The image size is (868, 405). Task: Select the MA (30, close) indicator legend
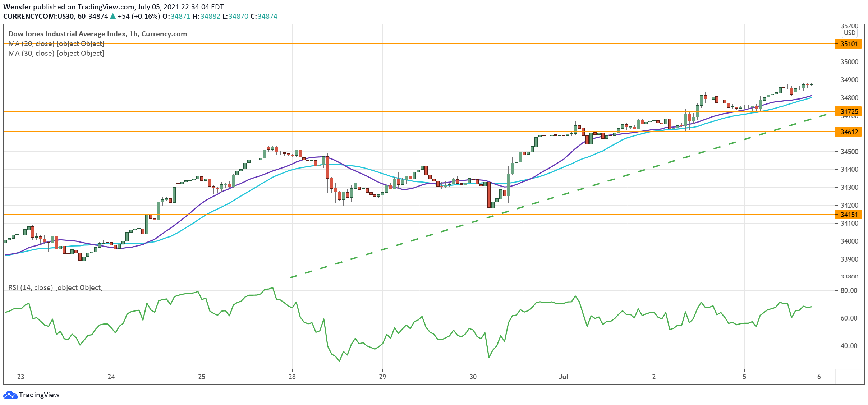pos(56,53)
